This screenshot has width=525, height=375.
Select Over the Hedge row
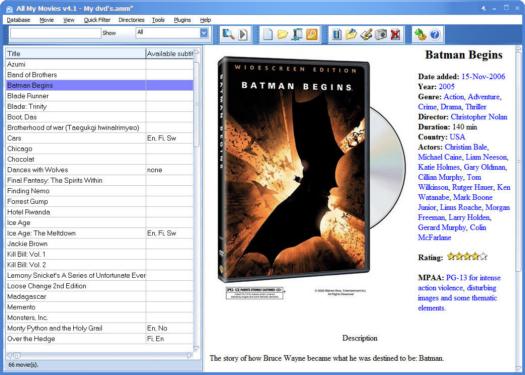click(x=99, y=339)
